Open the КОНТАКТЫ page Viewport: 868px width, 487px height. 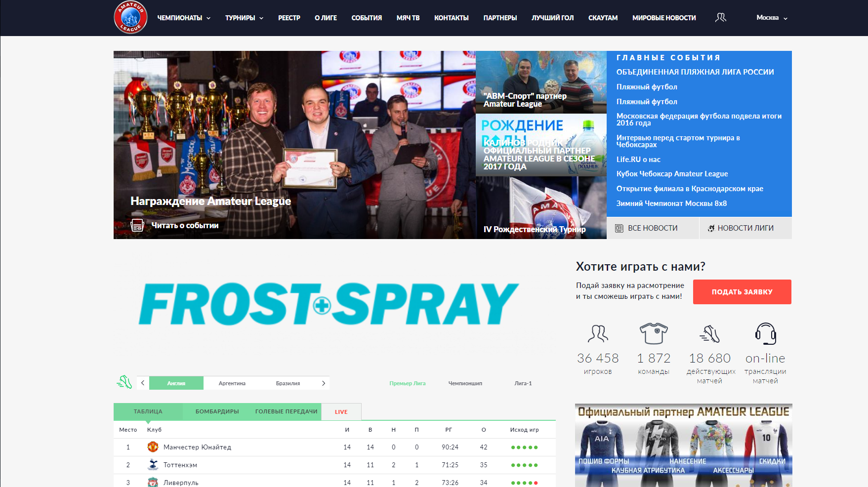click(452, 18)
